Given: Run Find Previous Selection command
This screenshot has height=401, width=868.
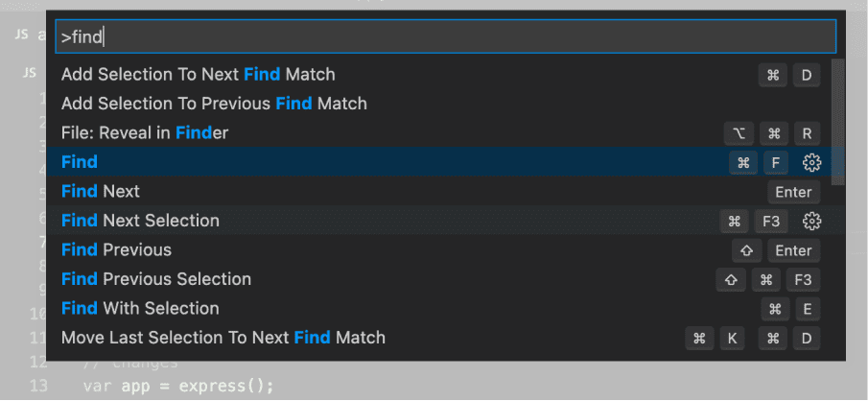Looking at the screenshot, I should 156,279.
